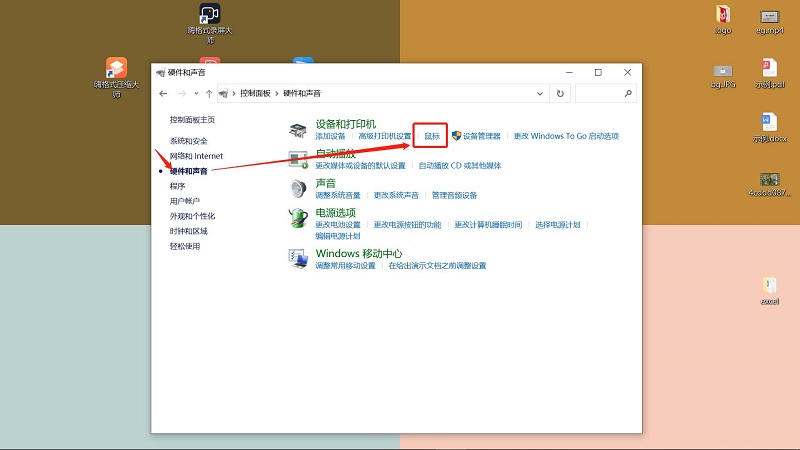Open 嗨格式录屏大师 desktop shortcut
Screen dimensions: 800x450
click(209, 15)
